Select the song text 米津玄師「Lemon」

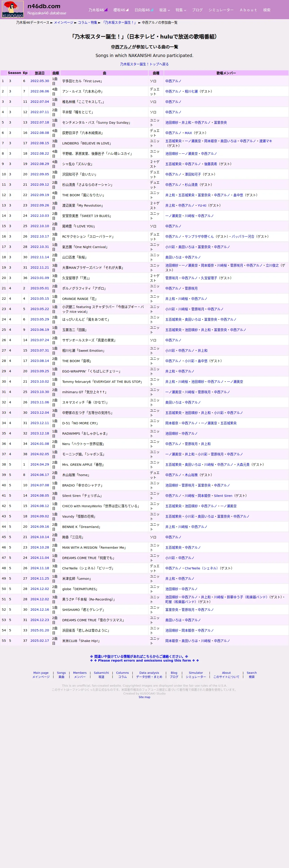[77, 579]
